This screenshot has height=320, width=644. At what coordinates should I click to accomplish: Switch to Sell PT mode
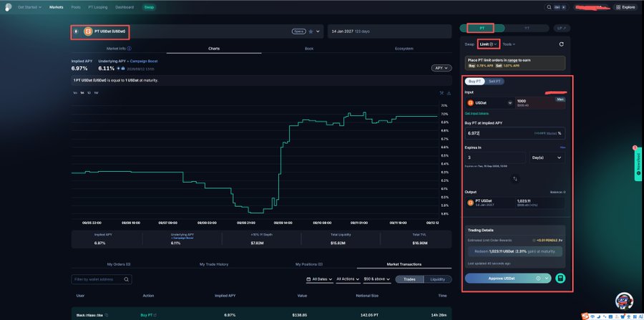tap(494, 82)
